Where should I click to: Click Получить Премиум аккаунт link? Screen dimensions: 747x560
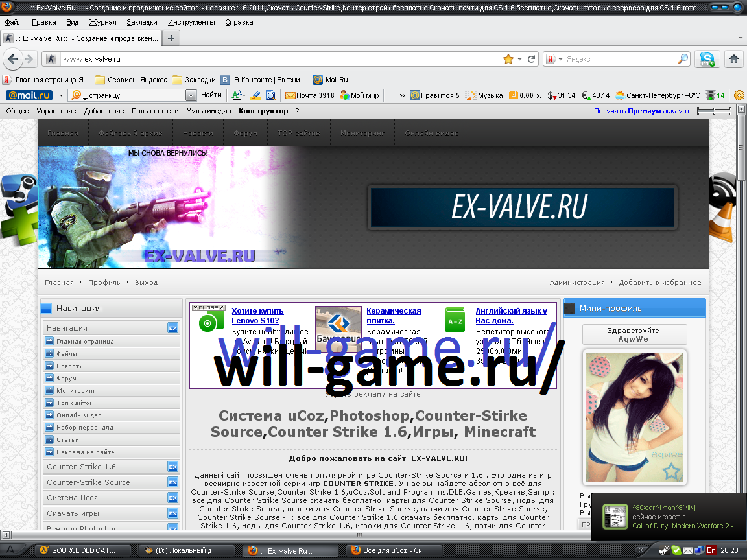coord(642,111)
